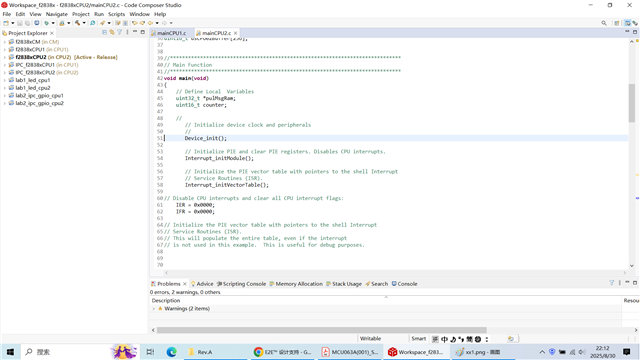Switch to the Advice tab
640x360 pixels.
pos(202,284)
